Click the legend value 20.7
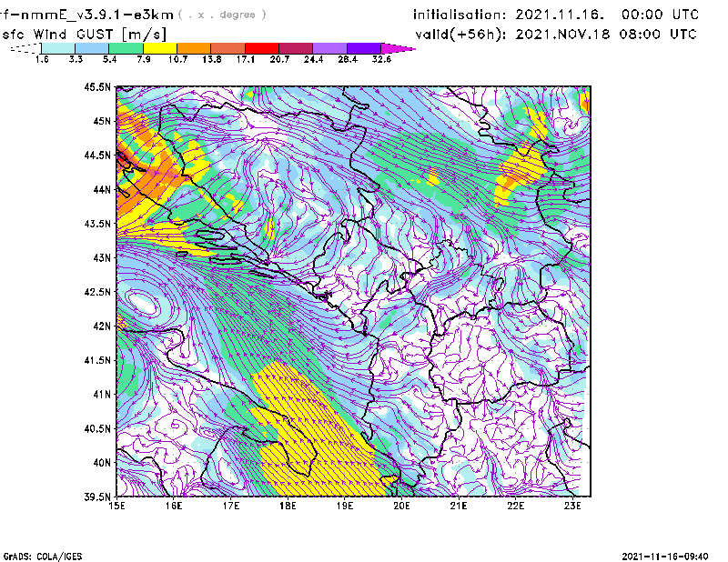The height and width of the screenshot is (562, 728). pos(279,59)
